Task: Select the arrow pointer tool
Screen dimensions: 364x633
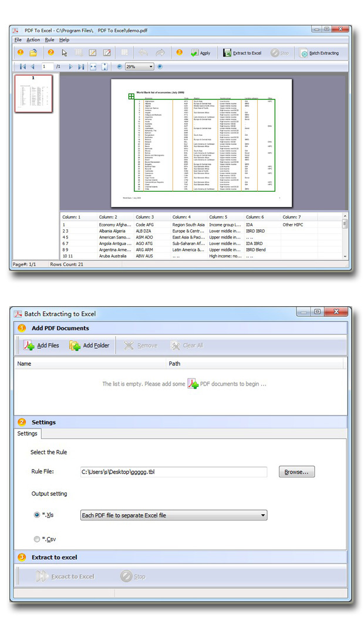Action: [x=65, y=52]
